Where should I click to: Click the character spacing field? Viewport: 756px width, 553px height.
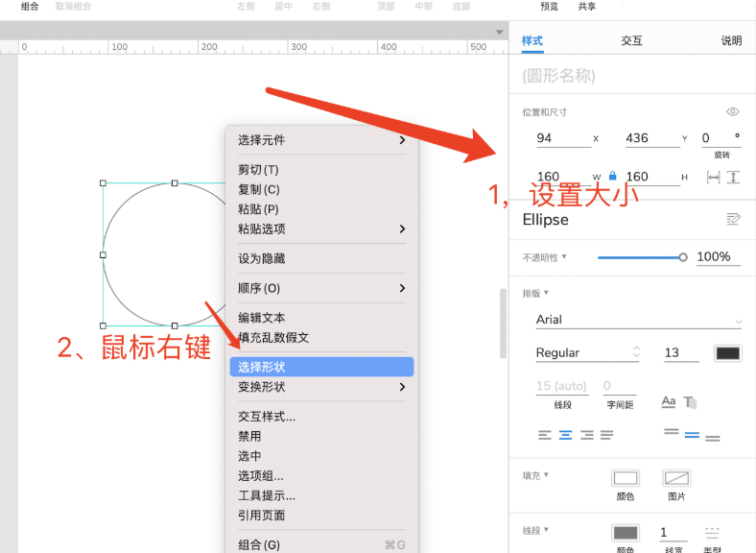coord(620,386)
